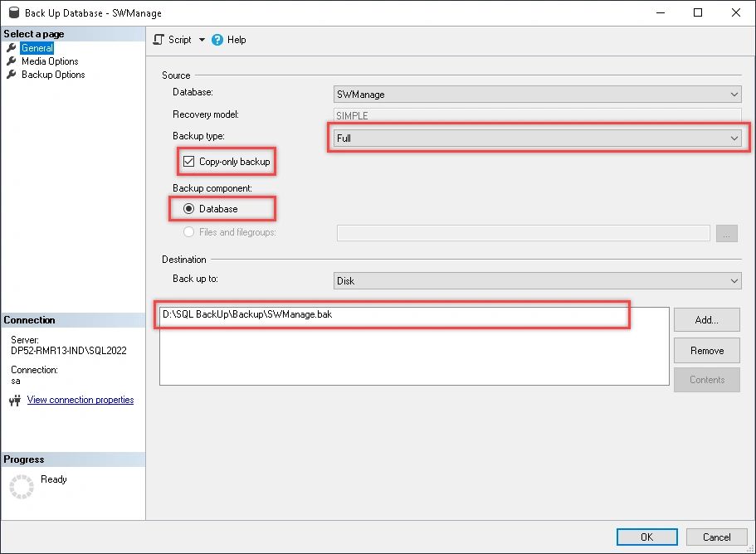Click the wrench icon beside Media Options
756x554 pixels.
point(12,61)
